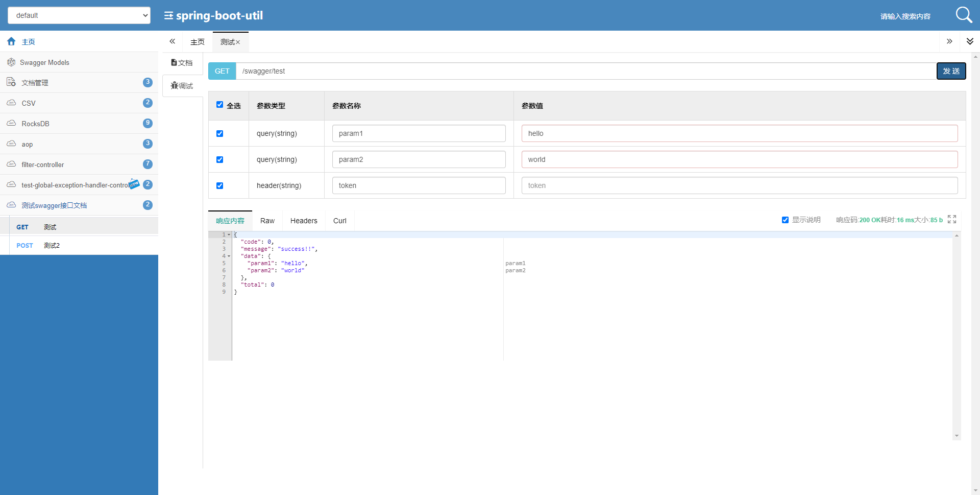Collapse the sidebar with the double-left chevron
Image resolution: width=980 pixels, height=495 pixels.
[172, 41]
